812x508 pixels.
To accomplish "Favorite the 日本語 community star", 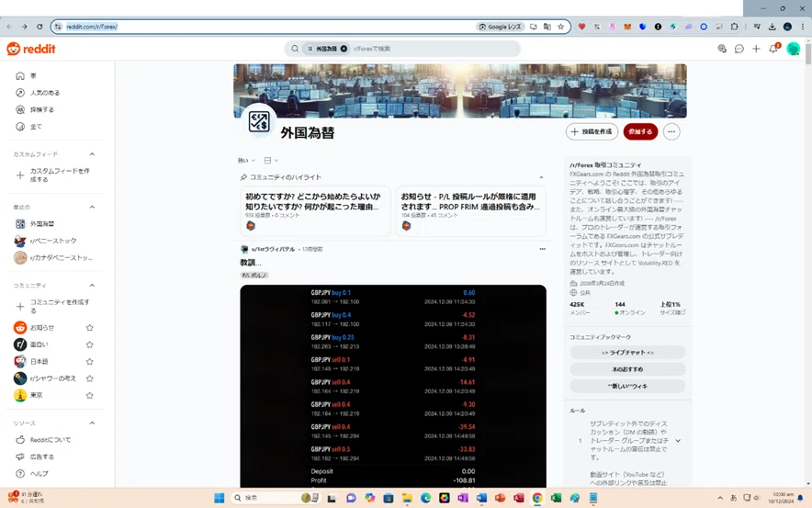I will (x=90, y=361).
